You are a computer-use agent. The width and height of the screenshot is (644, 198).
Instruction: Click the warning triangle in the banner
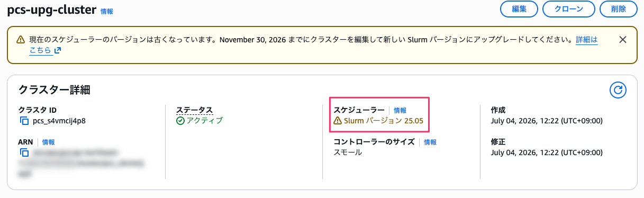(21, 40)
